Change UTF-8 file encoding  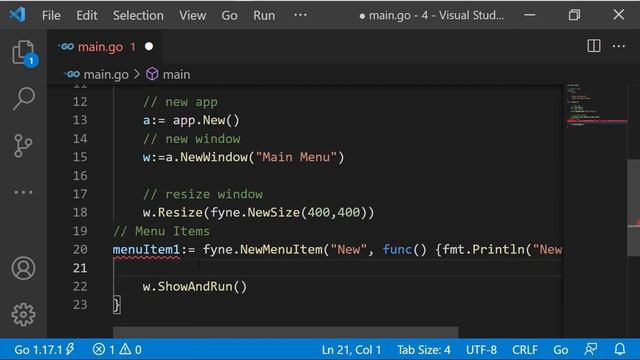tap(481, 350)
